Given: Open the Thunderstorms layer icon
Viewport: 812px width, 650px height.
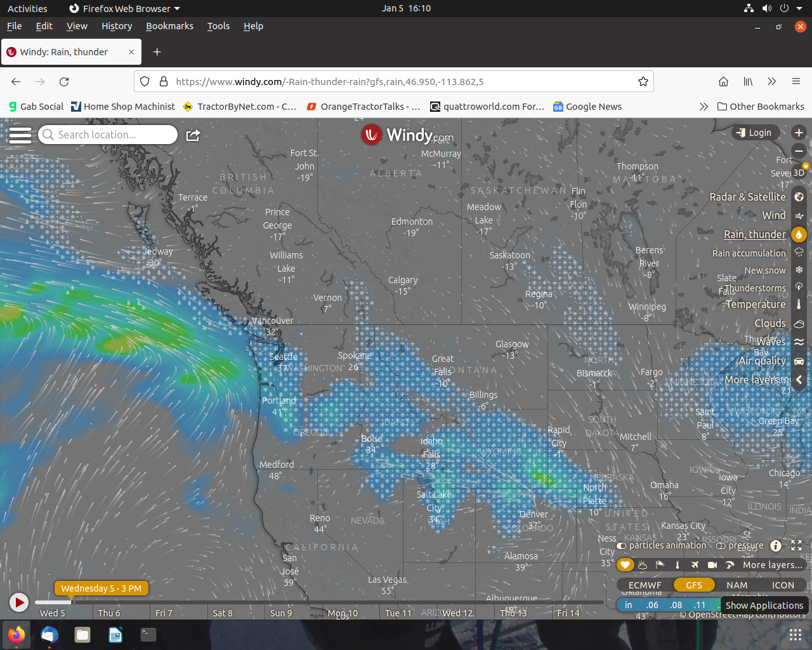Looking at the screenshot, I should (799, 287).
